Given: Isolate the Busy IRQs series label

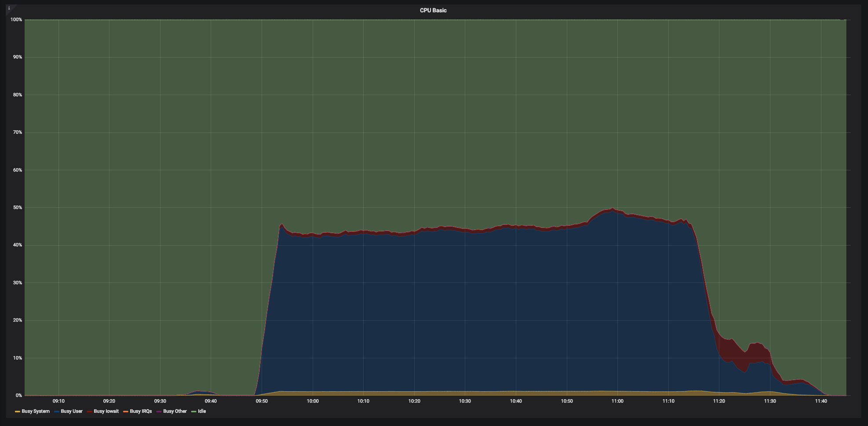Looking at the screenshot, I should click(x=141, y=411).
